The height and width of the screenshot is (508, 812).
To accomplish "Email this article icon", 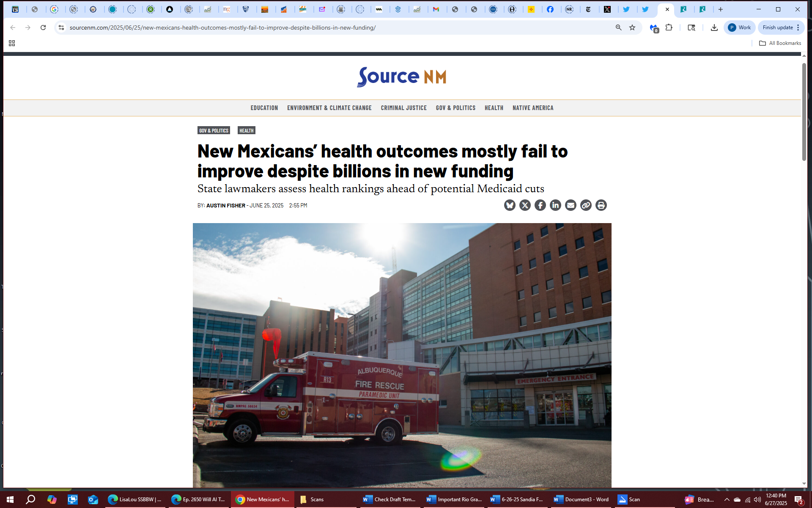I will click(x=571, y=205).
